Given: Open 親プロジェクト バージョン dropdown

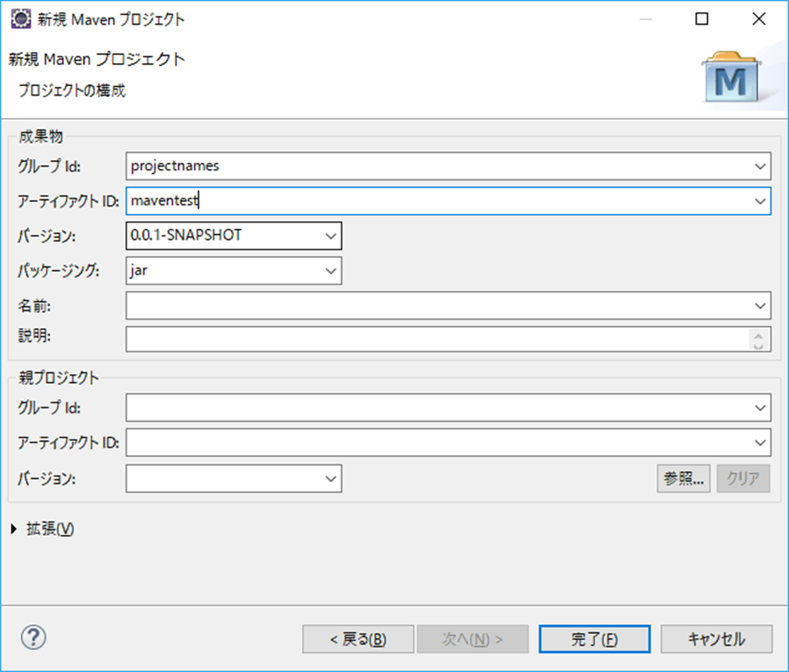Looking at the screenshot, I should pos(331,478).
